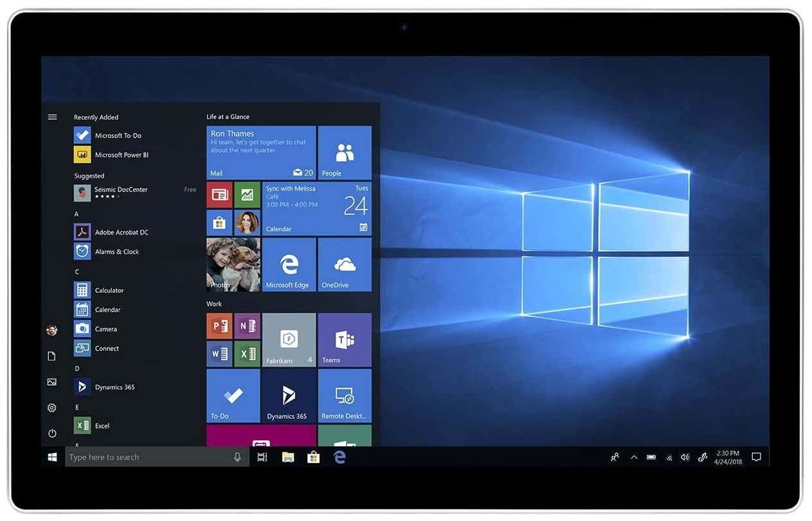Open Adobe Acrobat DC from app list
The height and width of the screenshot is (521, 812).
tap(121, 233)
